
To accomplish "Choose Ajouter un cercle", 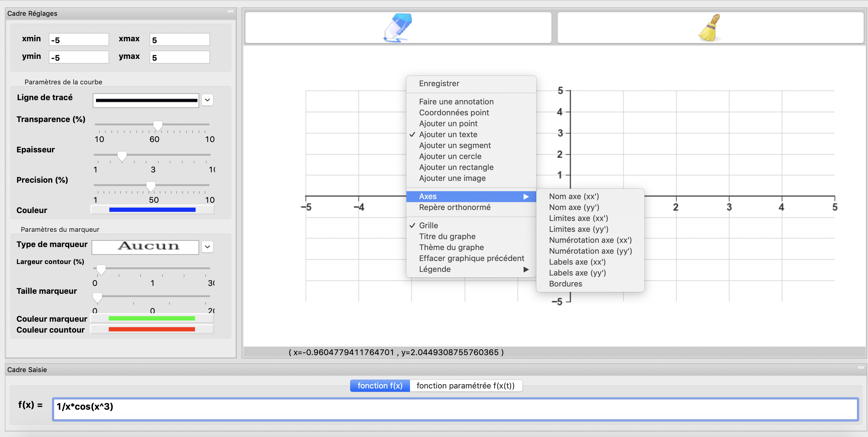I will click(x=471, y=156).
